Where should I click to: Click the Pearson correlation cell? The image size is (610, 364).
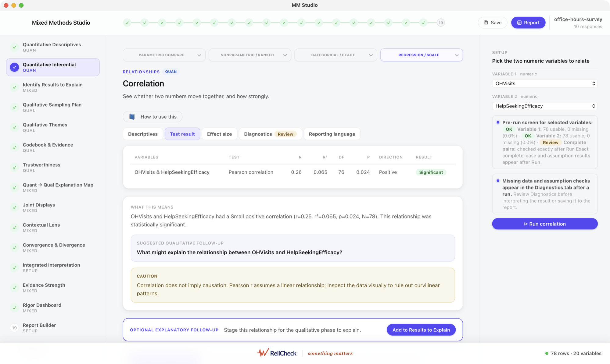coord(251,172)
